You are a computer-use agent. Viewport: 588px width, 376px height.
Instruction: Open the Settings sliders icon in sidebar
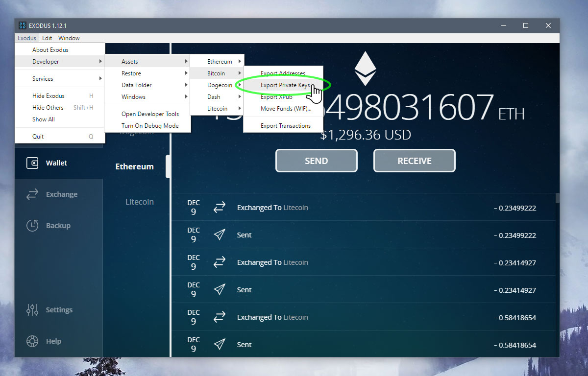click(32, 309)
